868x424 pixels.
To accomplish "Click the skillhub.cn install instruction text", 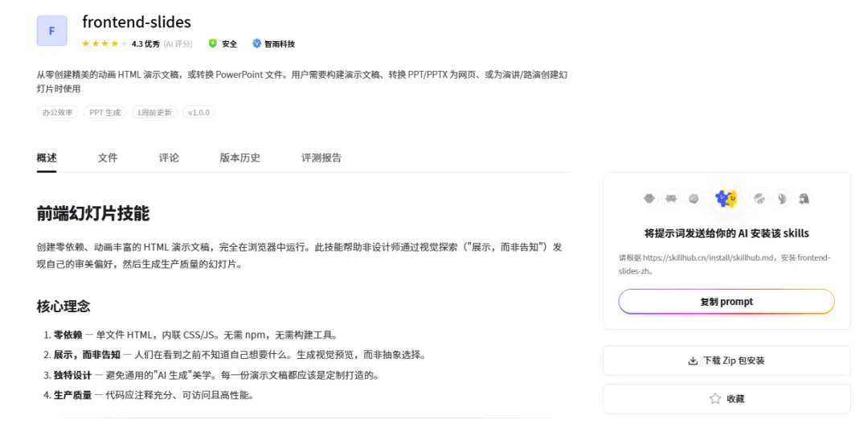I will [x=725, y=265].
